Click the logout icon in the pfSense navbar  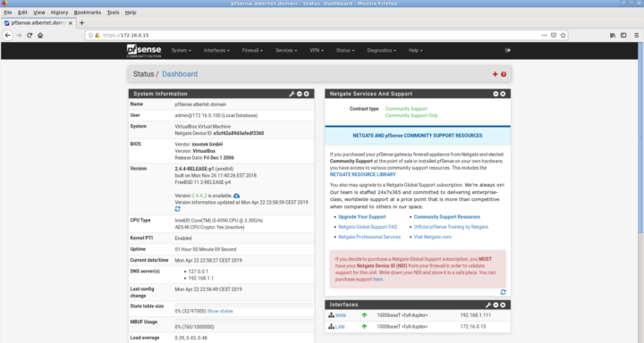[508, 50]
